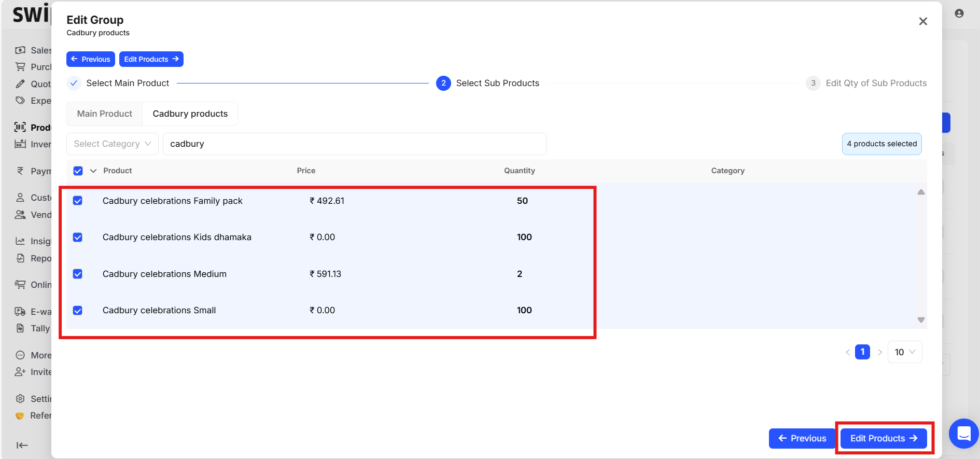
Task: Click the 4 products selected badge
Action: (882, 144)
